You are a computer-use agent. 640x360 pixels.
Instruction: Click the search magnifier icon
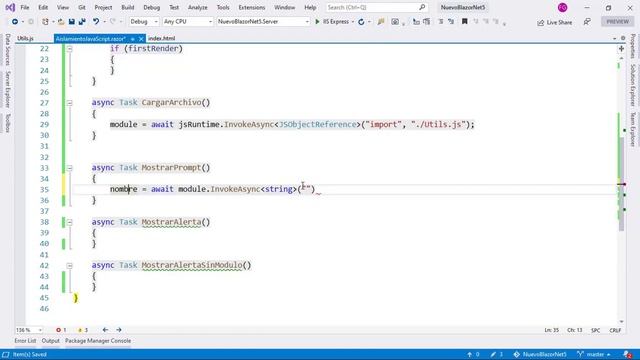(x=422, y=7)
